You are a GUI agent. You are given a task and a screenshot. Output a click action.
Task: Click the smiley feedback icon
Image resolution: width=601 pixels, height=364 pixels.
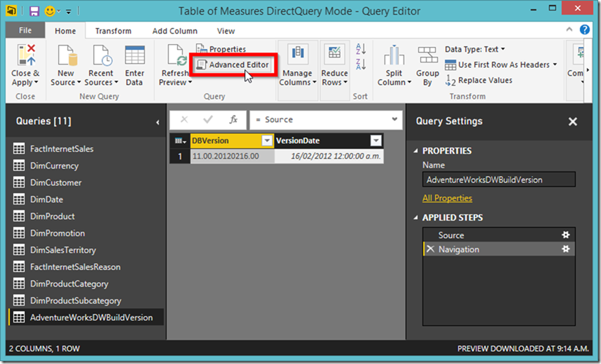pos(50,11)
